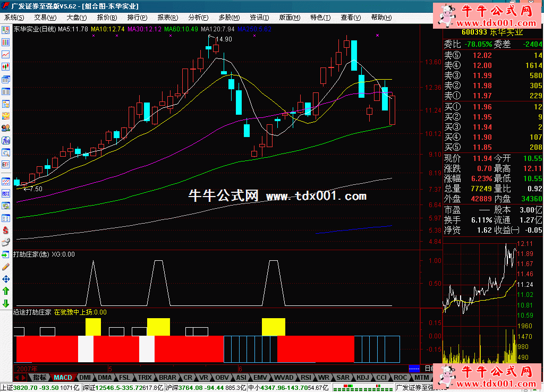
Task: Select the BRAR indicator tab
Action: (x=167, y=378)
